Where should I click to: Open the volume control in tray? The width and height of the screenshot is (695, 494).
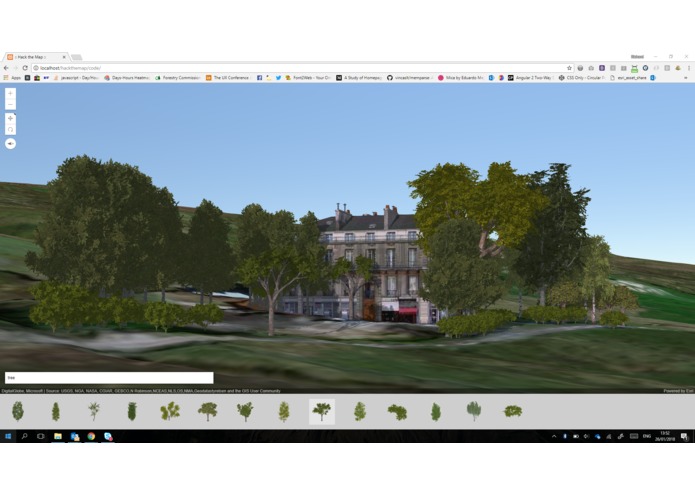pyautogui.click(x=586, y=436)
